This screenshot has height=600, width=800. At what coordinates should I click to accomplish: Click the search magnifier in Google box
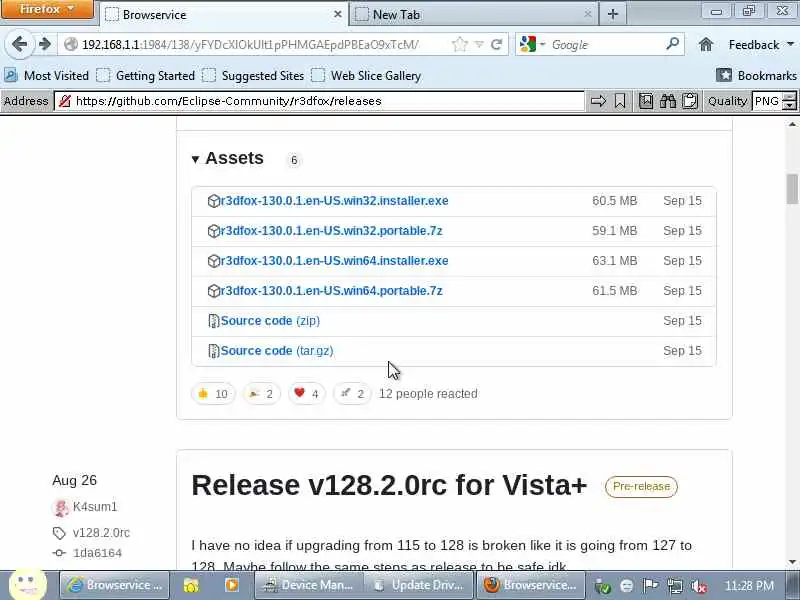pos(672,44)
